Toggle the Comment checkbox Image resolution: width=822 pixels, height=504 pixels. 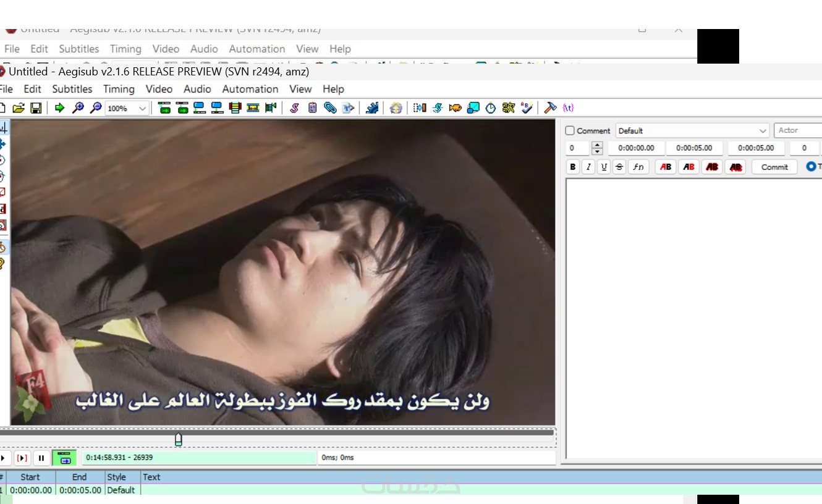tap(570, 130)
